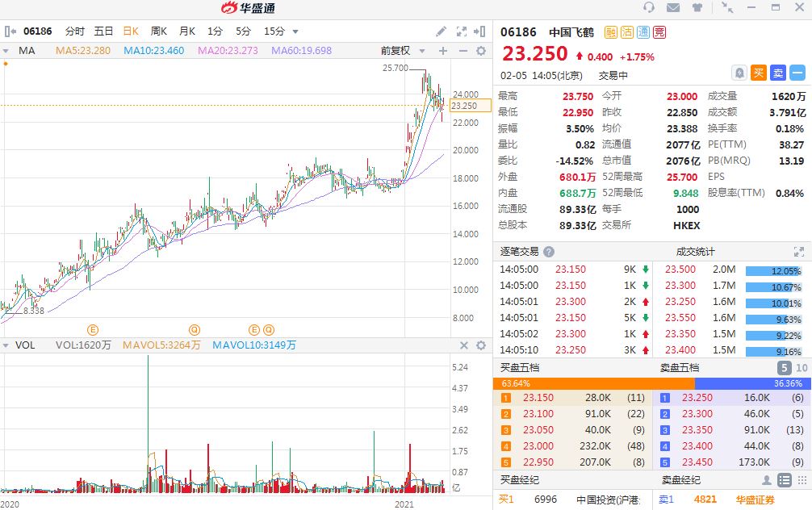Image resolution: width=812 pixels, height=510 pixels.
Task: Click the 成交统计 section header
Action: [695, 252]
